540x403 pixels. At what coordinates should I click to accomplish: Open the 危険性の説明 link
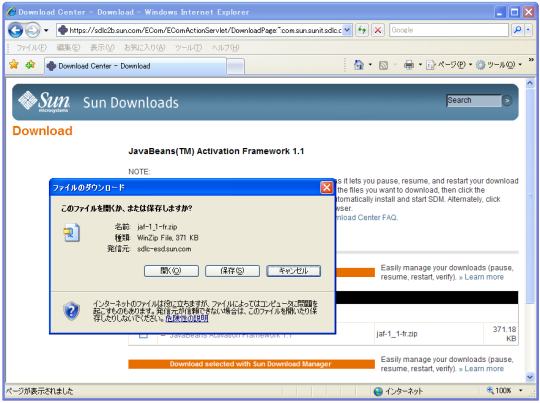[x=187, y=318]
